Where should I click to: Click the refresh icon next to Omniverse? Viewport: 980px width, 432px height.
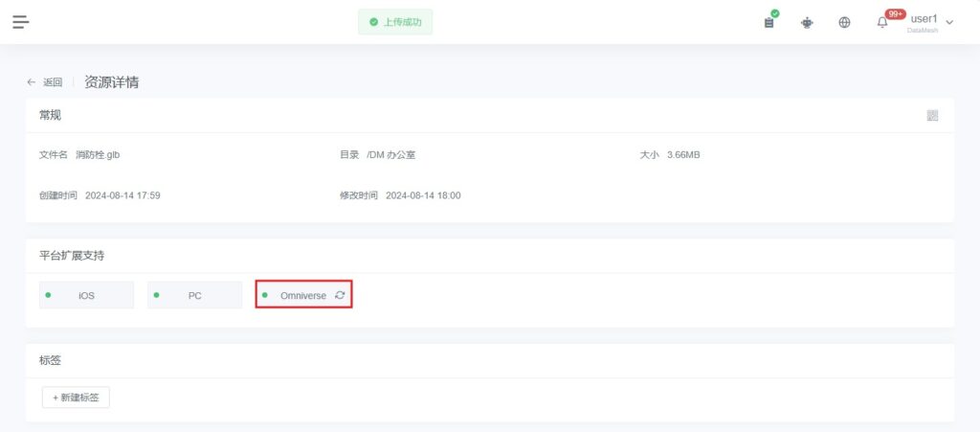coord(340,296)
